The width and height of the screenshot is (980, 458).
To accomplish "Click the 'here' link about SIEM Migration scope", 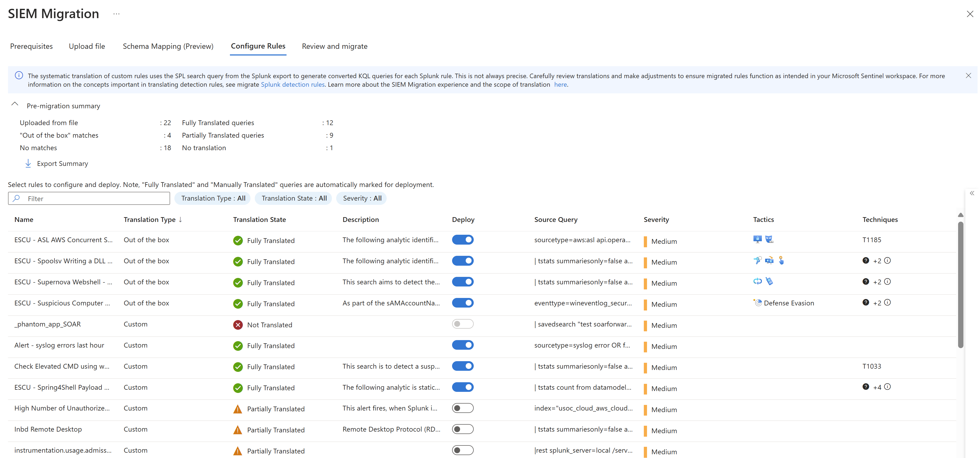I will [560, 84].
